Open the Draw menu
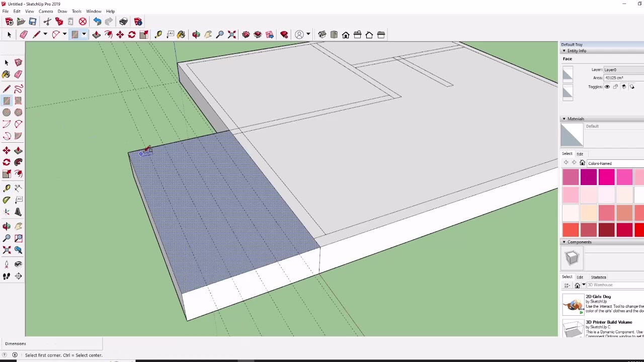The height and width of the screenshot is (362, 644). point(62,11)
